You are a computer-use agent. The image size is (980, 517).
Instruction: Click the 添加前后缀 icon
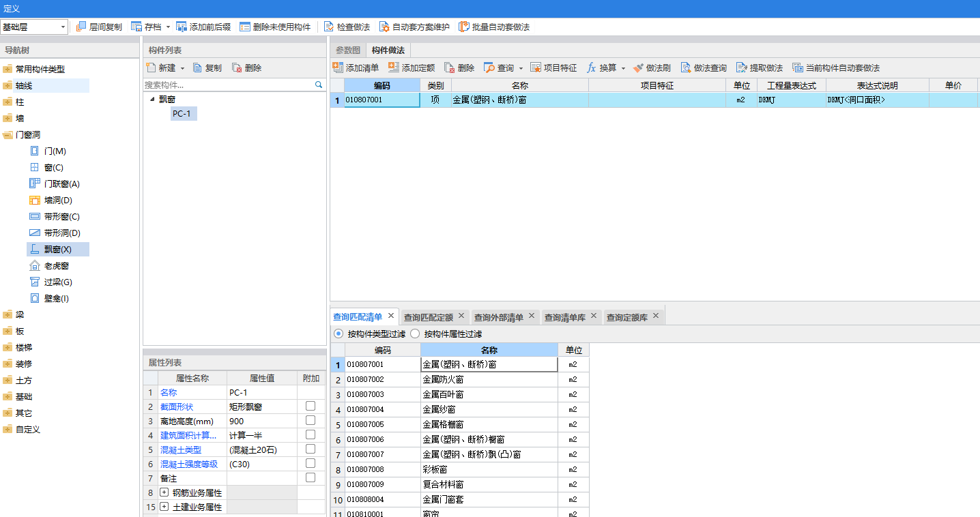(182, 27)
